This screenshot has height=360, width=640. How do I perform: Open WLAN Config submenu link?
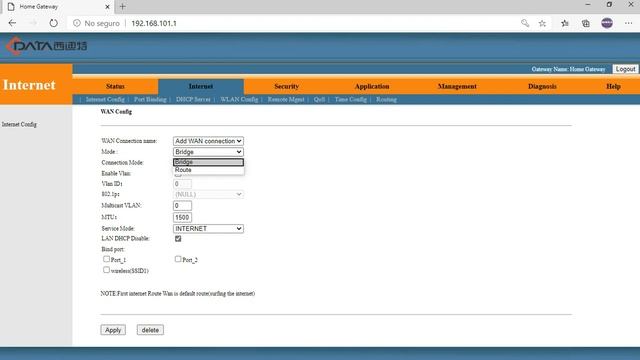point(239,100)
